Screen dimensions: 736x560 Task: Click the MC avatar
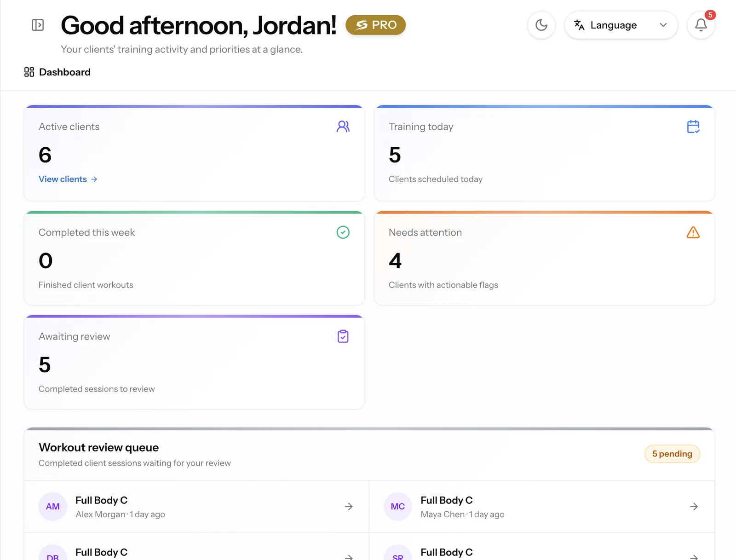(x=398, y=507)
